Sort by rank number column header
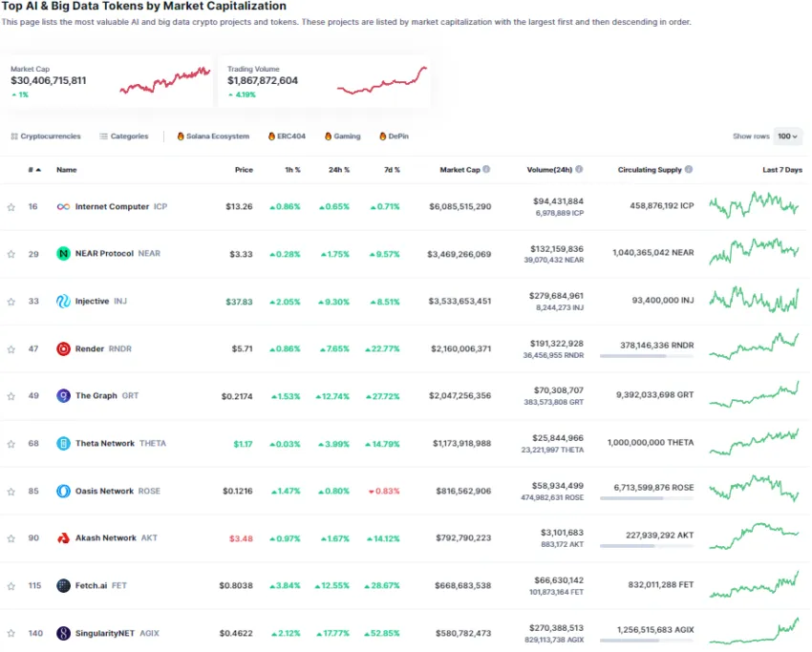Viewport: 812px width, 652px height. point(34,170)
